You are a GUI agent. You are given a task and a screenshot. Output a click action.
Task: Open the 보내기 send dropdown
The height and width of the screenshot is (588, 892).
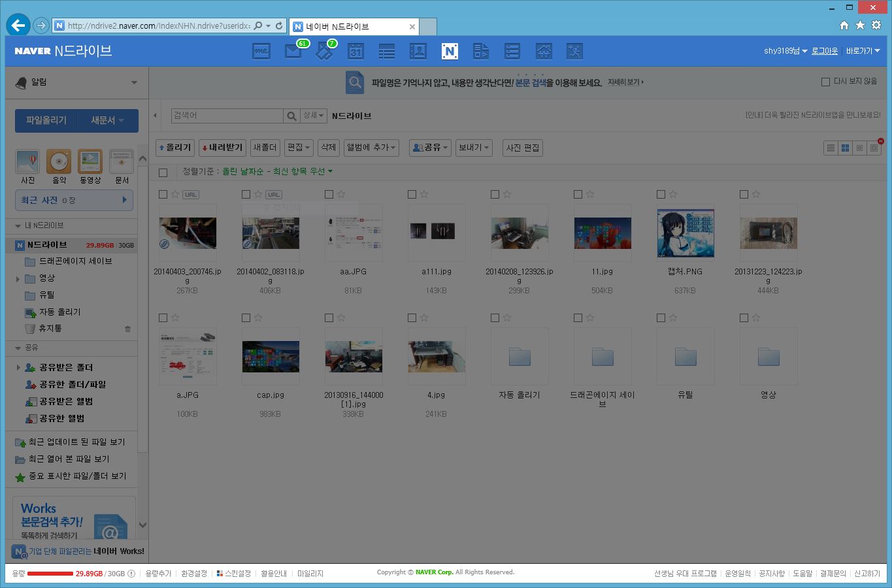coord(474,148)
